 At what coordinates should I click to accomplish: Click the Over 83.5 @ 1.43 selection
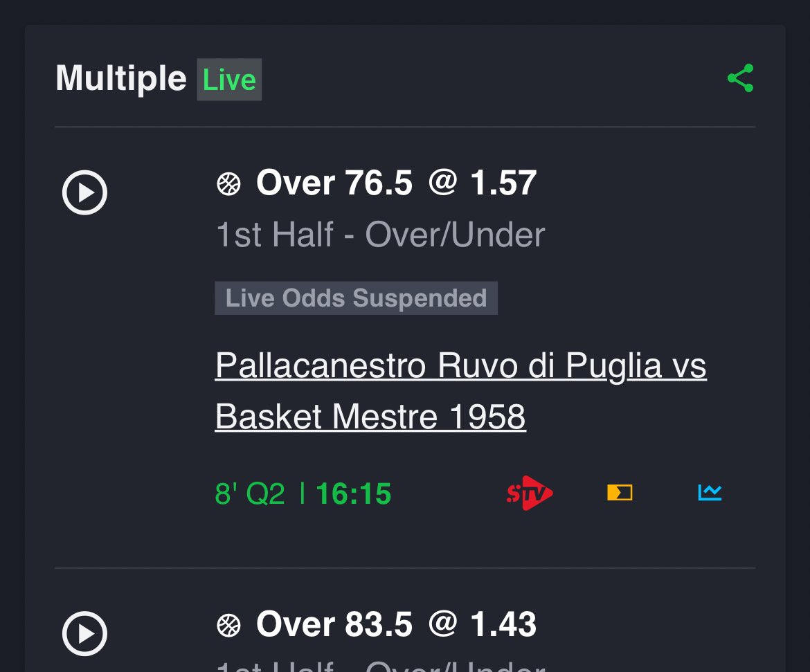396,624
